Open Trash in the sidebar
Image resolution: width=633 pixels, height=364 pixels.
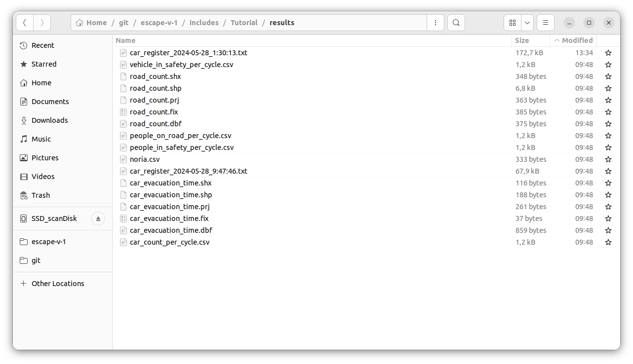click(40, 195)
